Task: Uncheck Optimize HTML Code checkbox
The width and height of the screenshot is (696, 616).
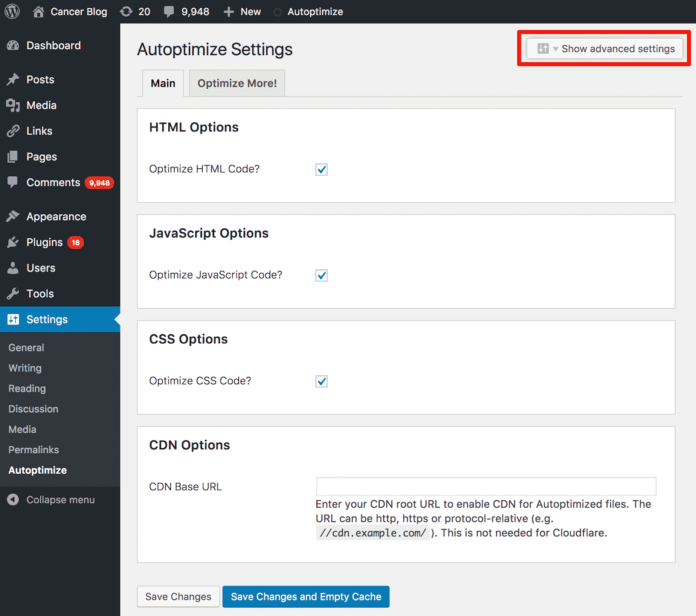Action: [x=321, y=169]
